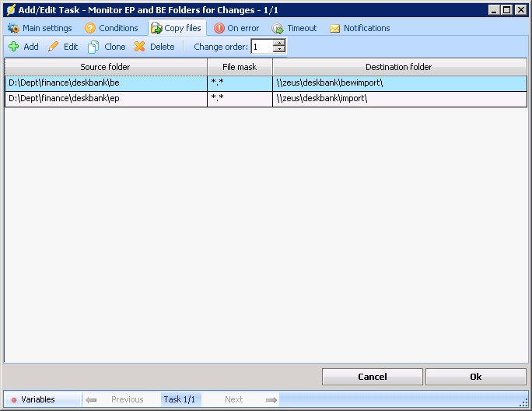This screenshot has height=411, width=532.
Task: Open the Main settings tab
Action: coord(40,28)
